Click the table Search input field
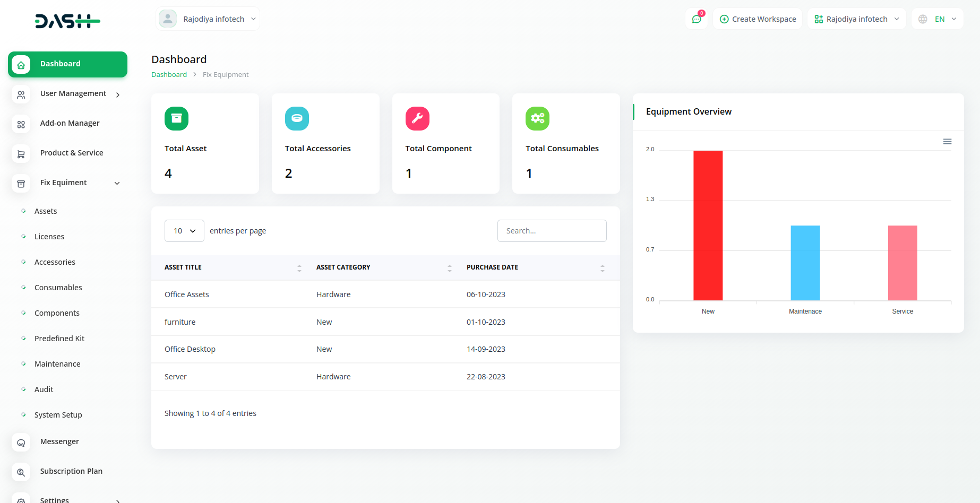This screenshot has width=980, height=503. click(x=552, y=231)
